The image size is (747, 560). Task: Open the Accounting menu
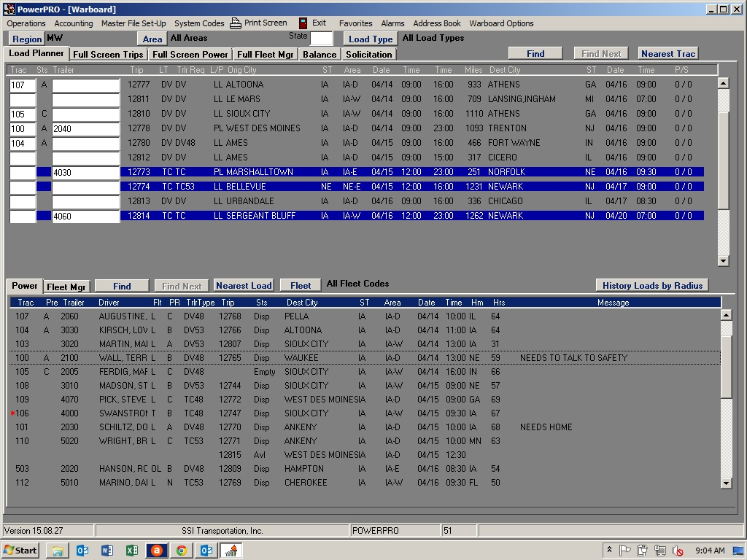(x=74, y=23)
